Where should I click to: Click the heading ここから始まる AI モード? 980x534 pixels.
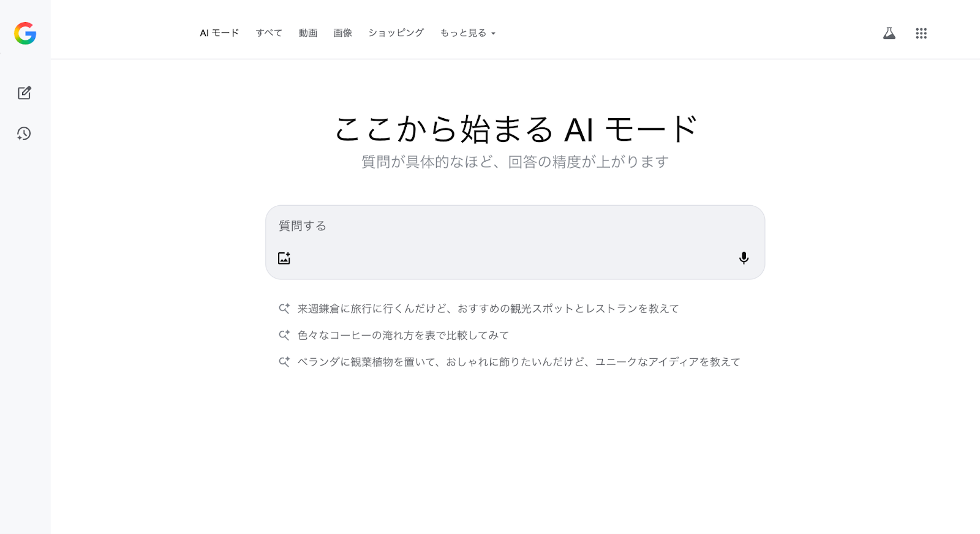516,129
